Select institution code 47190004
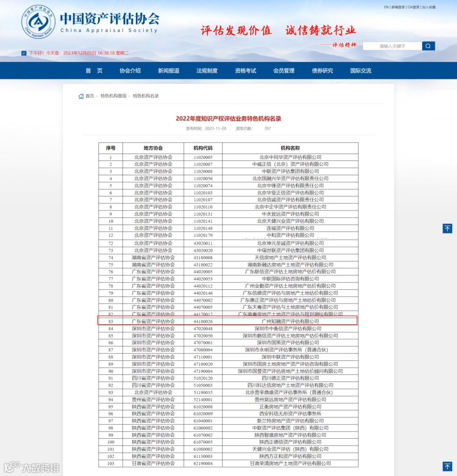This screenshot has height=476, width=457. [x=203, y=371]
